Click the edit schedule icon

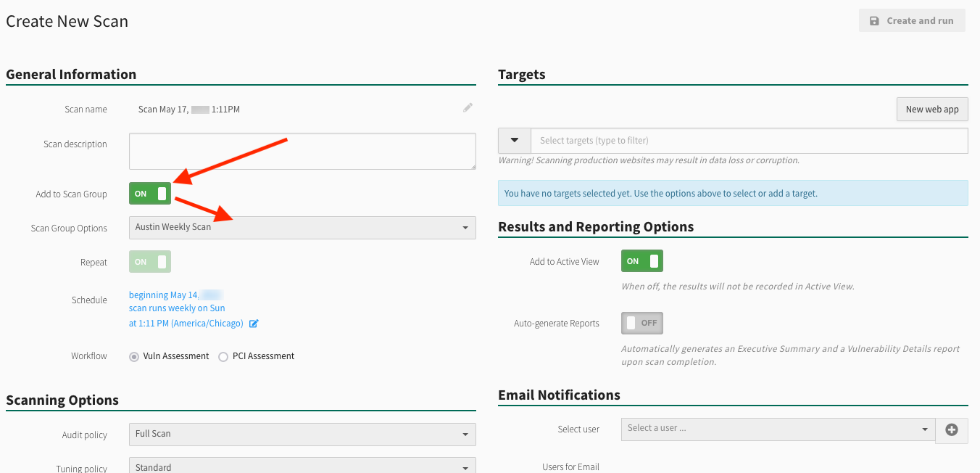tap(254, 324)
